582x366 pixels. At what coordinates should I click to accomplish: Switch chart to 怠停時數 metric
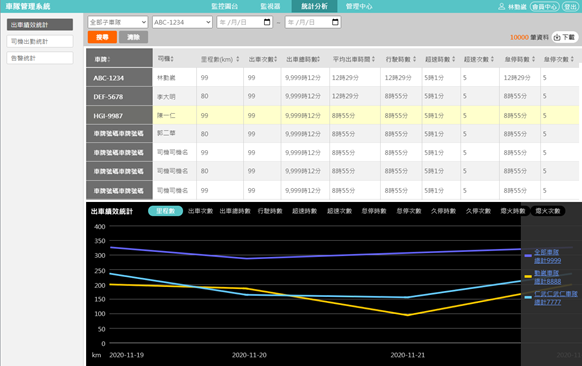click(374, 211)
